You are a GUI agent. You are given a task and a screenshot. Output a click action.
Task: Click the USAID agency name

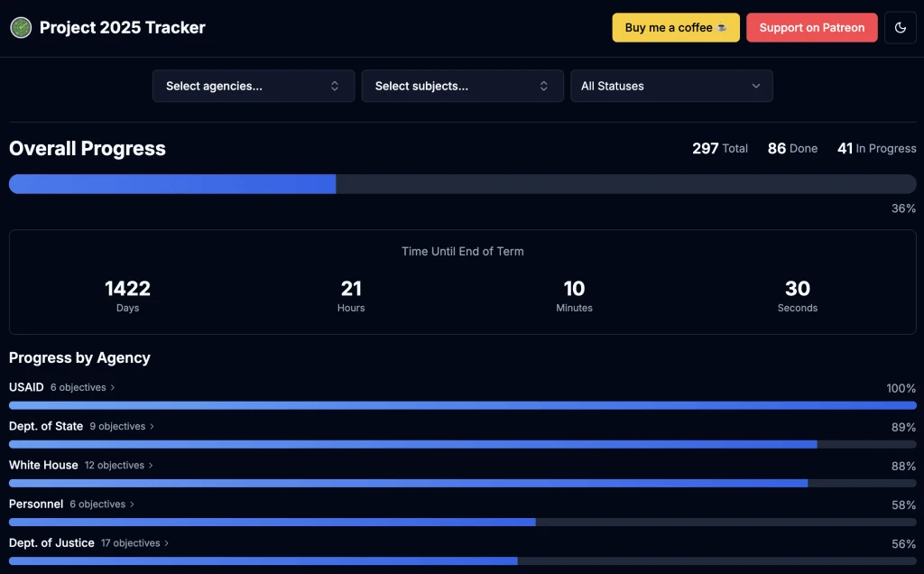coord(26,387)
